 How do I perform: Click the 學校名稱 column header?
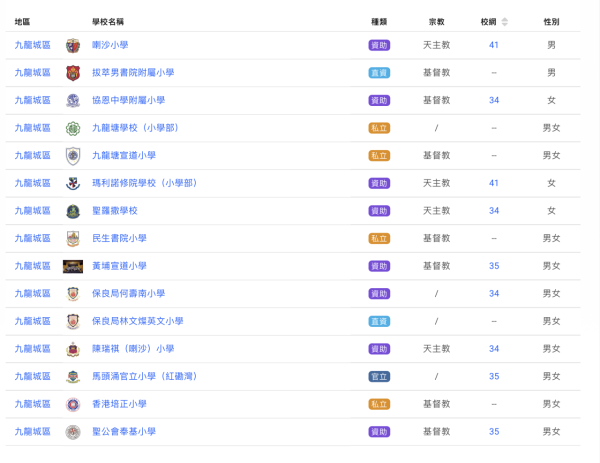coord(108,22)
